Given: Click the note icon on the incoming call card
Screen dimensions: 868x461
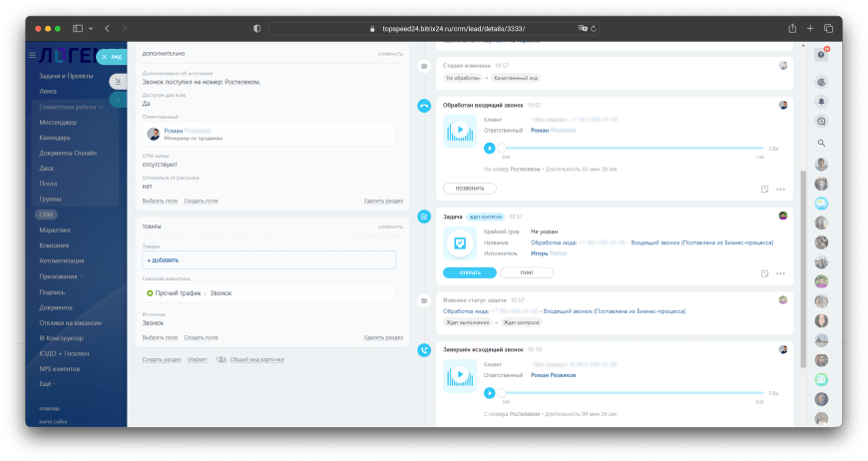Looking at the screenshot, I should [764, 190].
